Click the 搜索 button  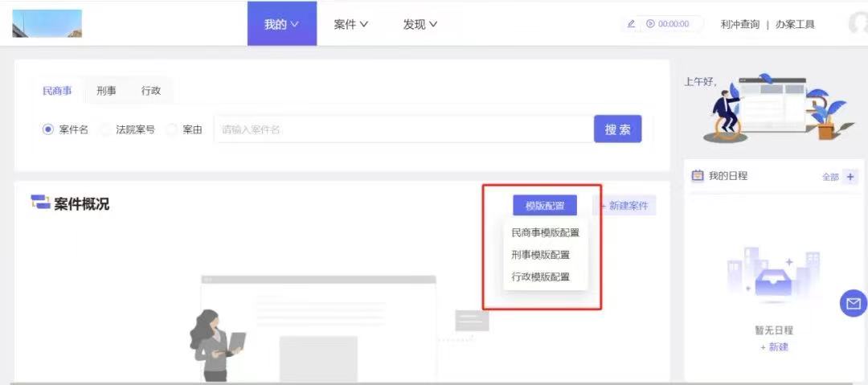click(x=617, y=129)
